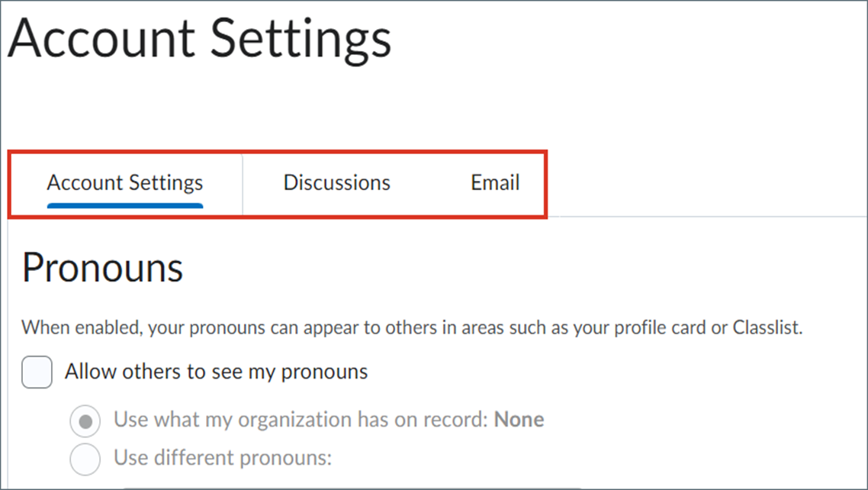
Task: Select the organization on record radio button
Action: [85, 421]
